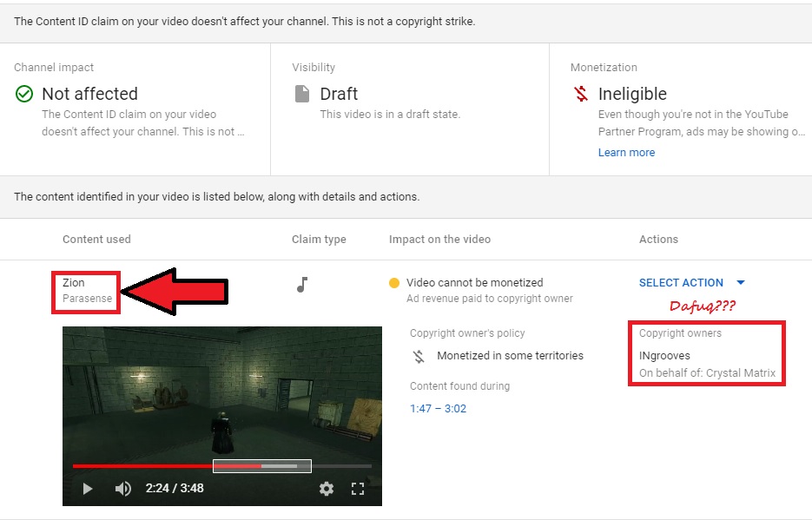The height and width of the screenshot is (520, 812).
Task: Click the yellow status dot indicator
Action: [x=394, y=283]
